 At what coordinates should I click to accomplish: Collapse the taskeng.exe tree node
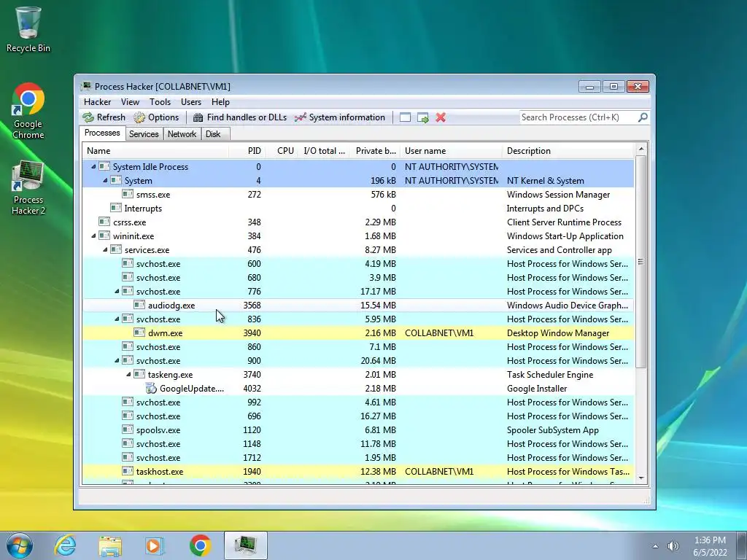[x=128, y=374]
